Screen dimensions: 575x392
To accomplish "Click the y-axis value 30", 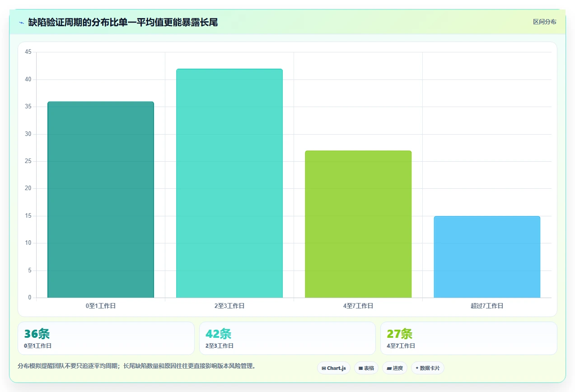I will click(x=28, y=134).
